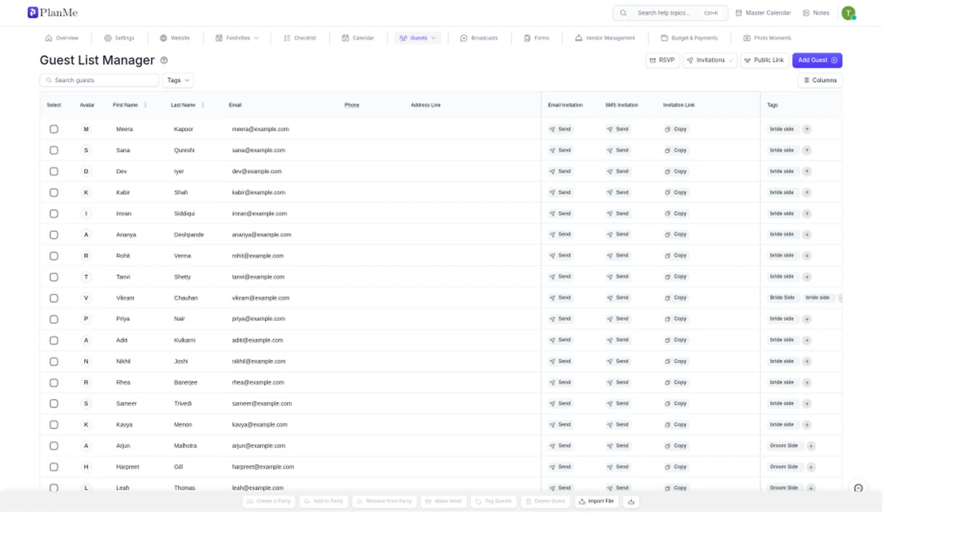
Task: Send email invitation to Meera
Action: pos(560,129)
